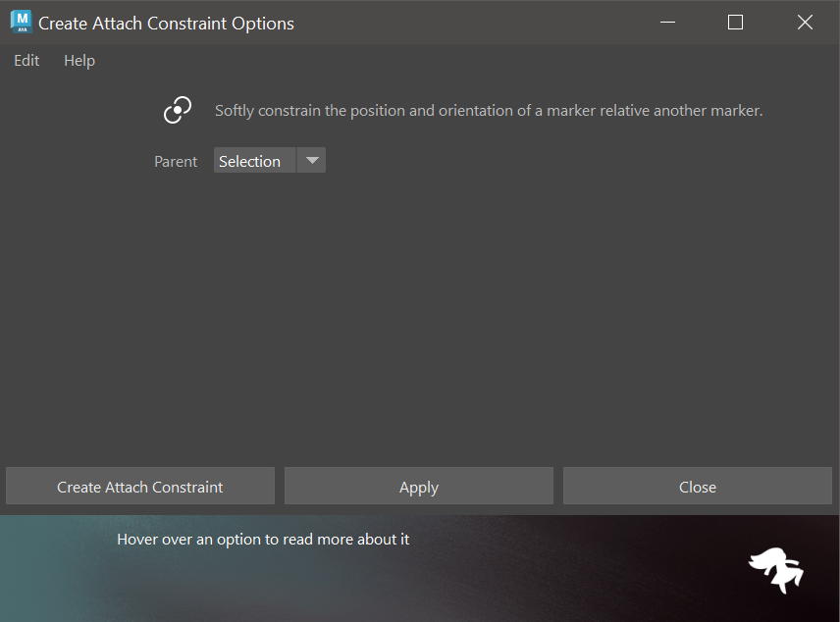Click the Ragdoll logo in the footer
840x622 pixels.
click(x=775, y=570)
